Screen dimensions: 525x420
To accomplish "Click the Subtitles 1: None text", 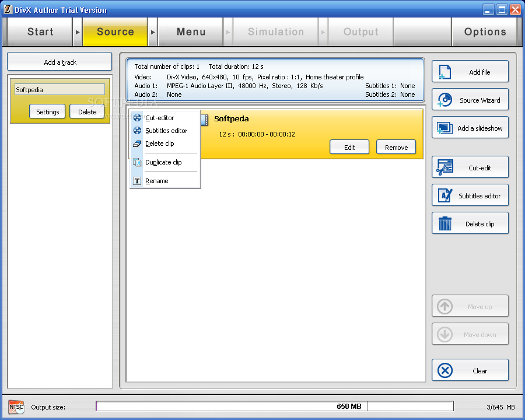I will 390,86.
